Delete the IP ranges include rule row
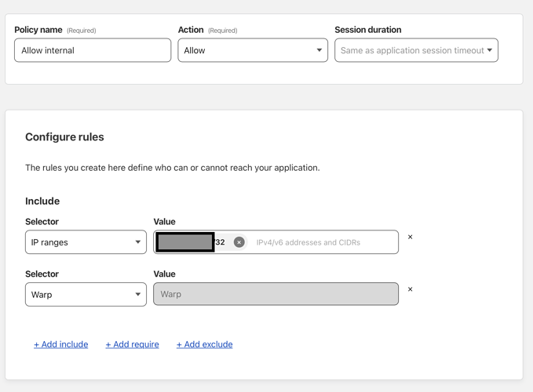The image size is (533, 392). click(x=410, y=237)
